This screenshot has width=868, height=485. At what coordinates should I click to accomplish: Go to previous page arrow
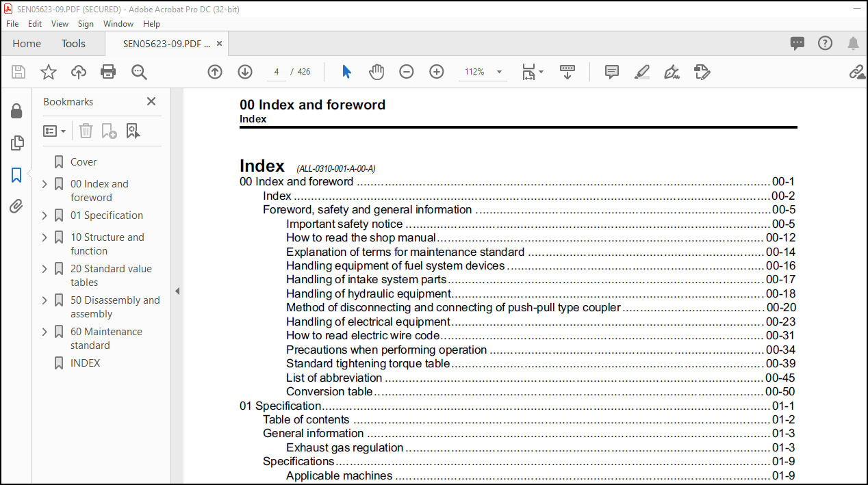coord(215,72)
